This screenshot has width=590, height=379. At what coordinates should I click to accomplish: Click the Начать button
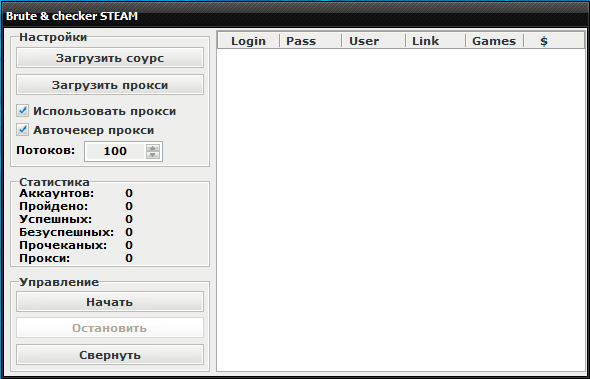(110, 302)
